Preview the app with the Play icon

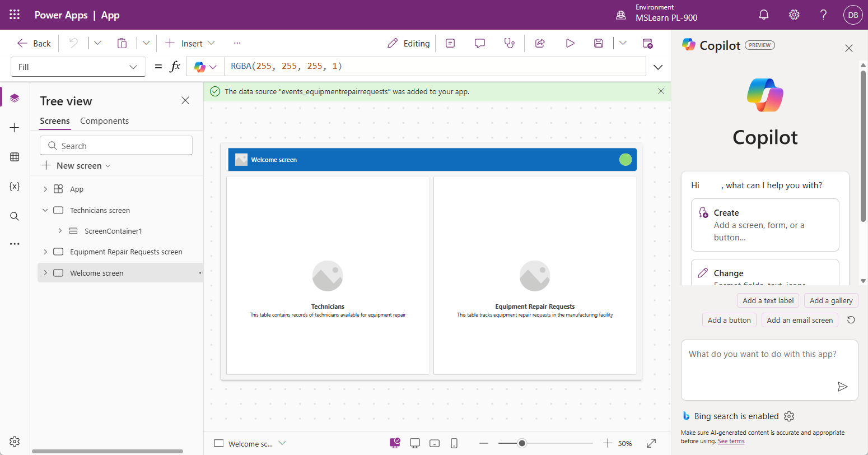(x=570, y=43)
